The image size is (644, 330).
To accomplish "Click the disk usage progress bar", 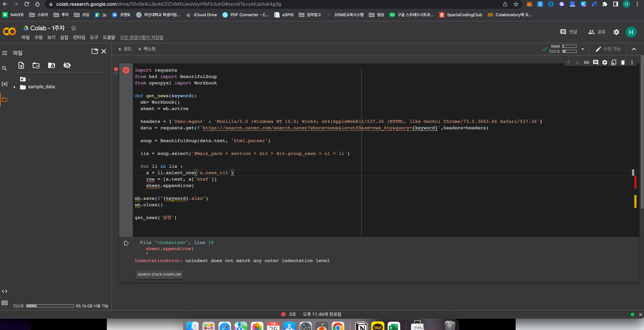I will 50,306.
